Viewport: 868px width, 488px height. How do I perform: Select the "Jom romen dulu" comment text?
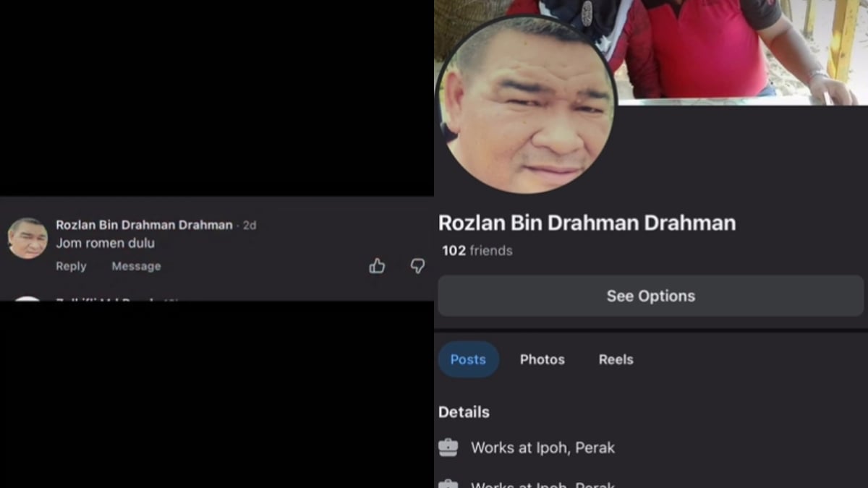[106, 244]
